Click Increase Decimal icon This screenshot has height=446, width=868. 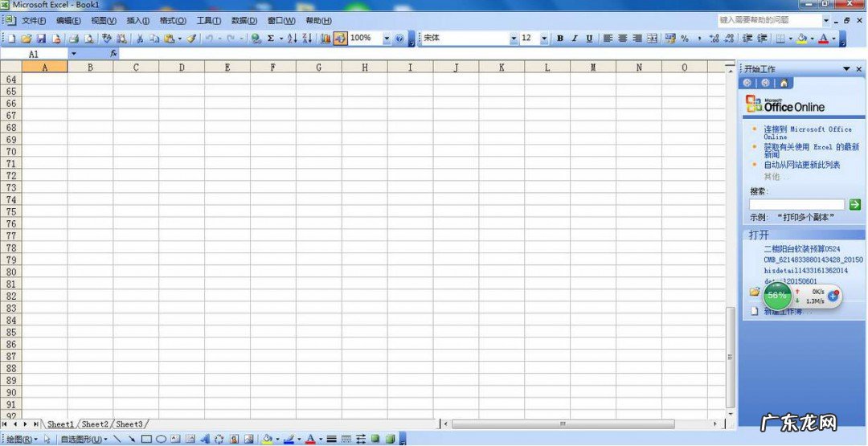714,39
